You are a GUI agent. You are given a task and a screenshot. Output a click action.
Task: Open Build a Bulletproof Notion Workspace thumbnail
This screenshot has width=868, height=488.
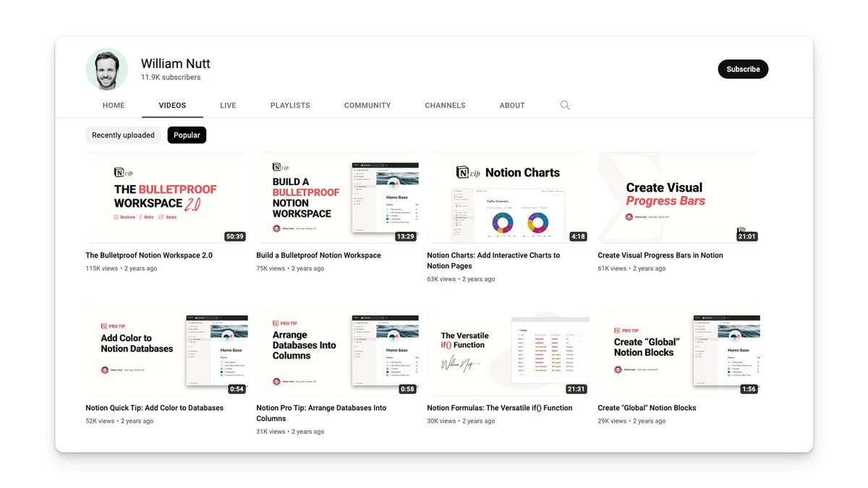coord(337,197)
